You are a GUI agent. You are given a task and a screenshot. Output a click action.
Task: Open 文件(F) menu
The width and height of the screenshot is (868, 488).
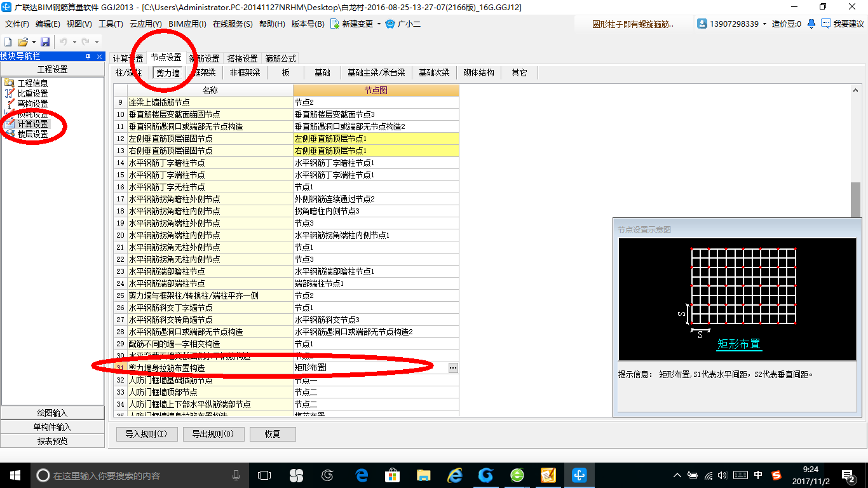pyautogui.click(x=17, y=24)
